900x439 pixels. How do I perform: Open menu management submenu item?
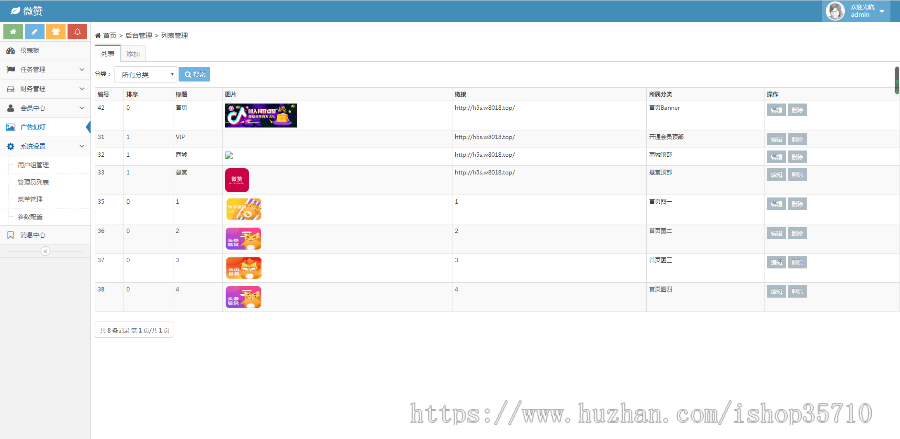(30, 199)
